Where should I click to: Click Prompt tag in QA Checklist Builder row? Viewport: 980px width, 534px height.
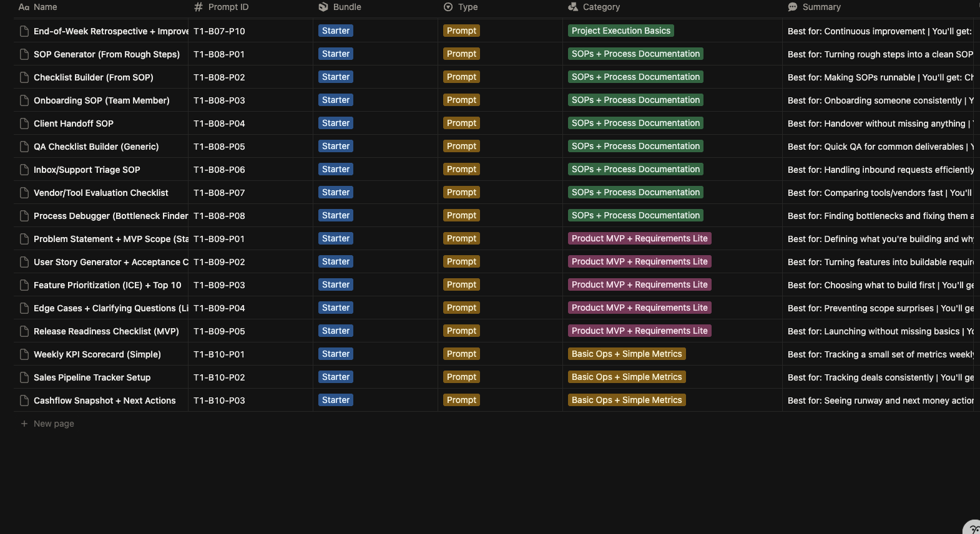pyautogui.click(x=461, y=146)
